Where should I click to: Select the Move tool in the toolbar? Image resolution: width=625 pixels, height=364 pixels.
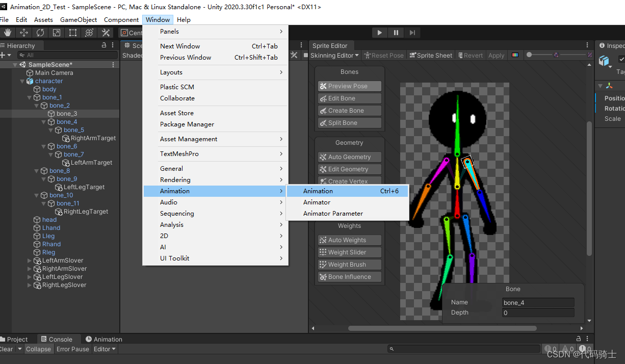24,33
